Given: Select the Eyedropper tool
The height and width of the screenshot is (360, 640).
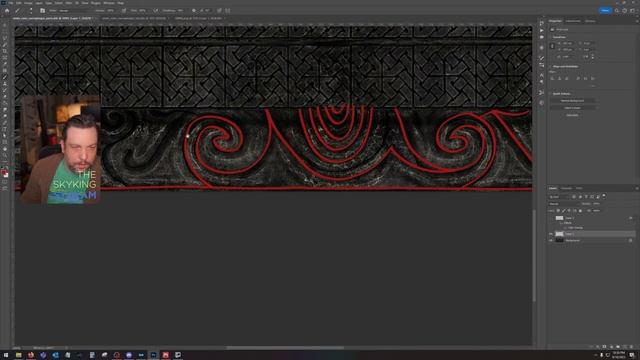Looking at the screenshot, I should [5, 64].
